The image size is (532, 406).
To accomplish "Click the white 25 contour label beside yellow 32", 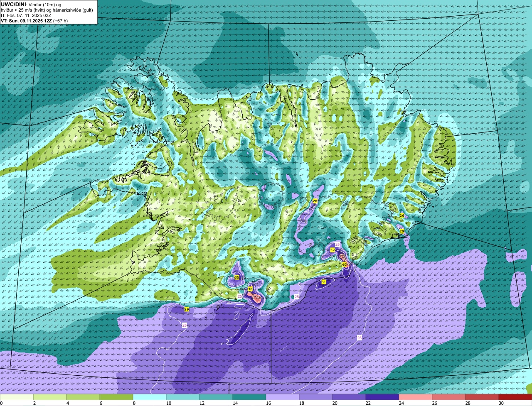I will click(337, 245).
